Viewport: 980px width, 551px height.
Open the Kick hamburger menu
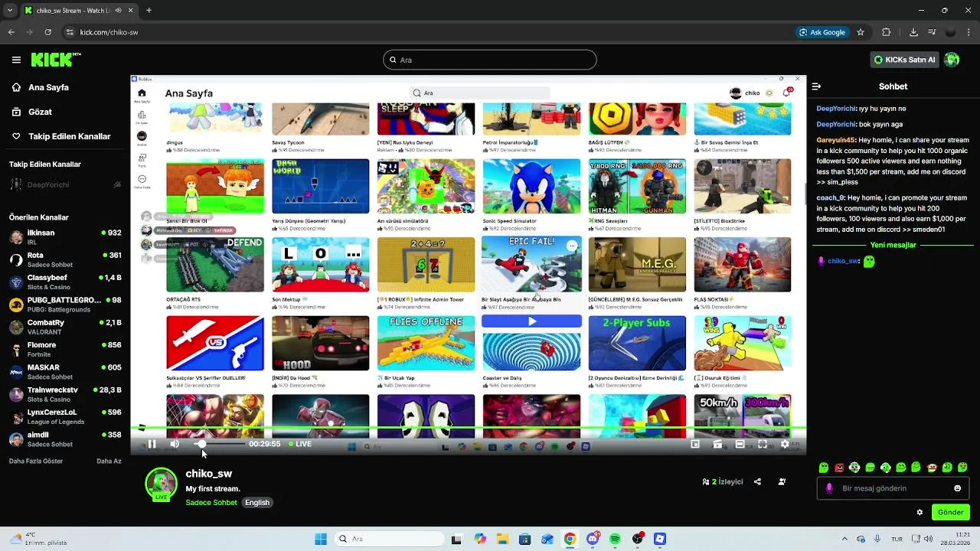(16, 60)
